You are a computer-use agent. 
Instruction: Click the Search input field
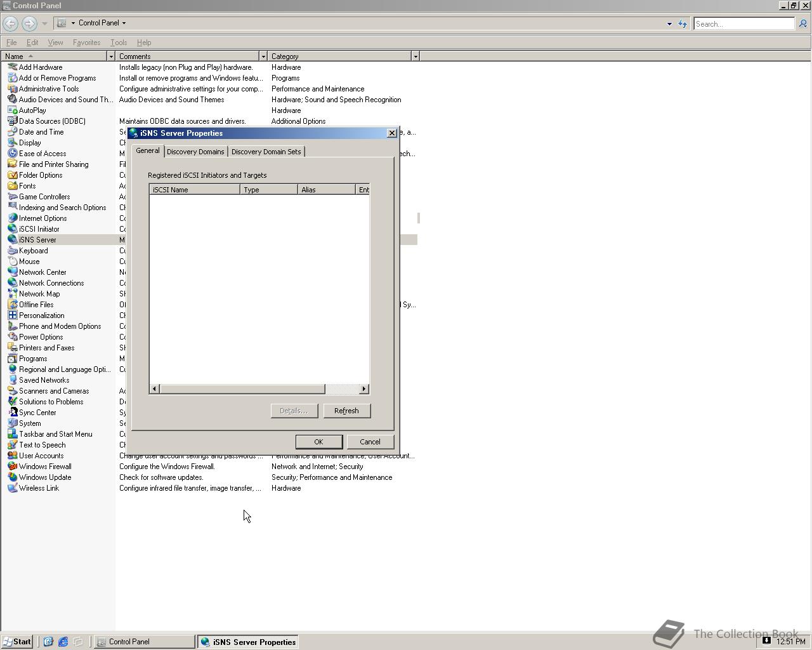(743, 24)
